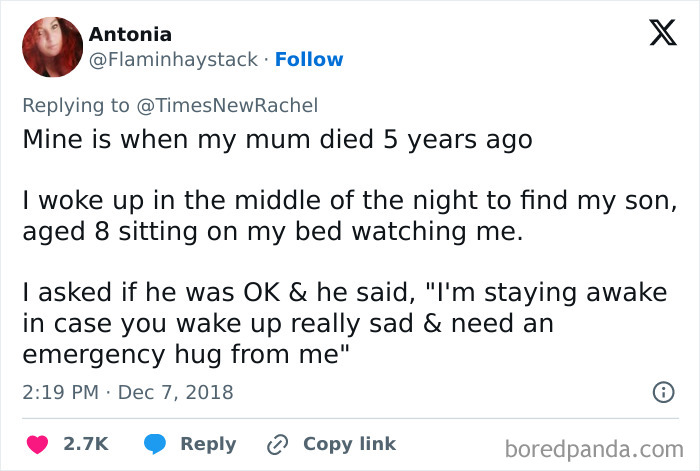Open the Antonia display name

tap(130, 35)
